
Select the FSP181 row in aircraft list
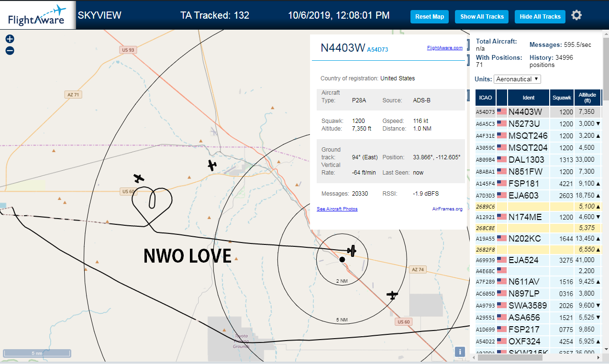point(538,183)
